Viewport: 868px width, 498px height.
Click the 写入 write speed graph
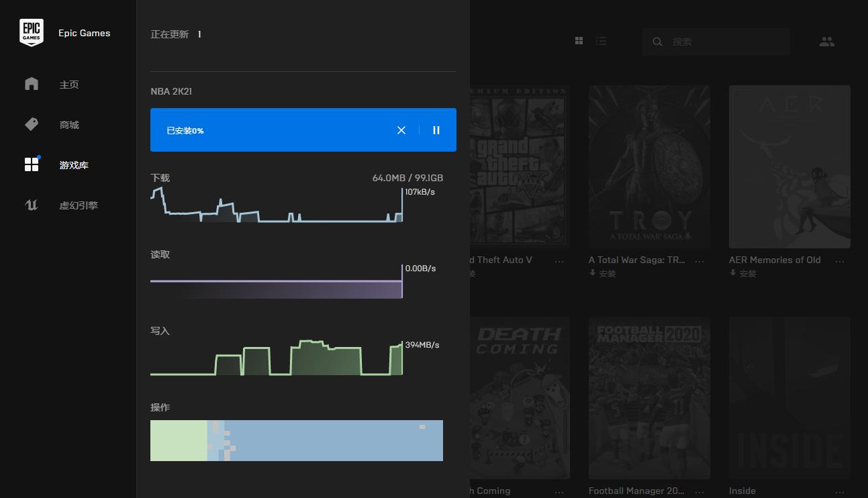point(276,358)
